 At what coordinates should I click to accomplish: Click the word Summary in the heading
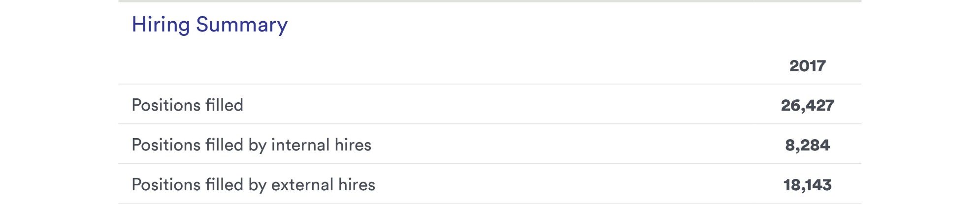point(242,25)
